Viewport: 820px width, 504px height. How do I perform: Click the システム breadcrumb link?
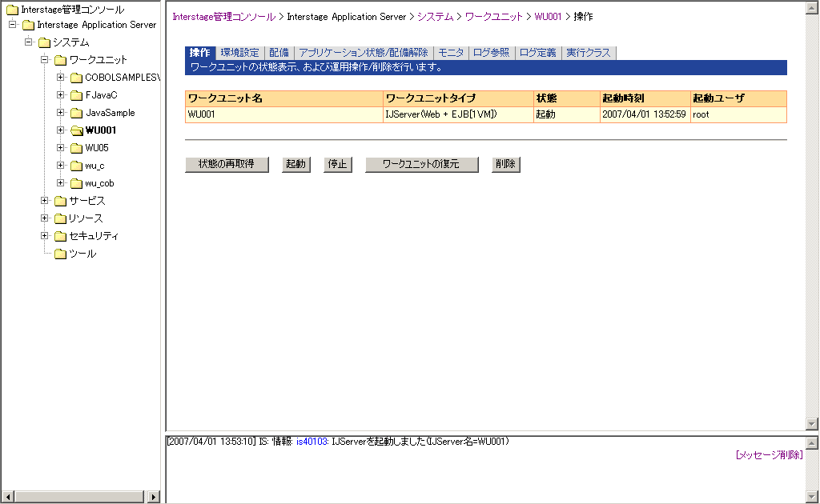(x=435, y=17)
